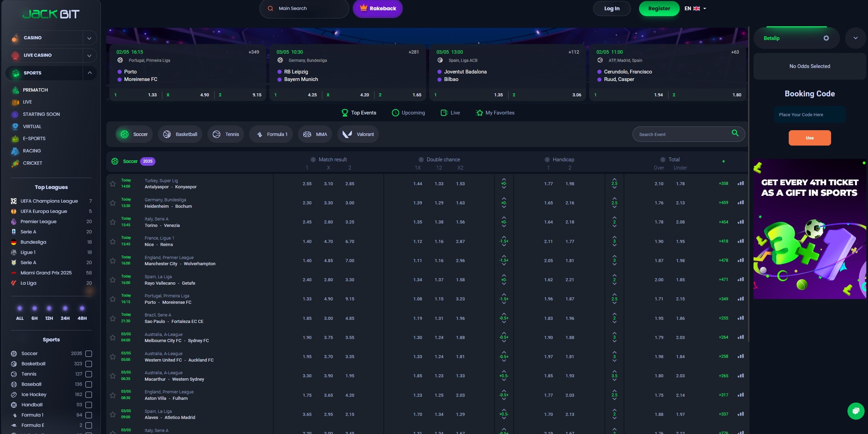Click the Cricket icon
This screenshot has height=434, width=868.
[15, 163]
